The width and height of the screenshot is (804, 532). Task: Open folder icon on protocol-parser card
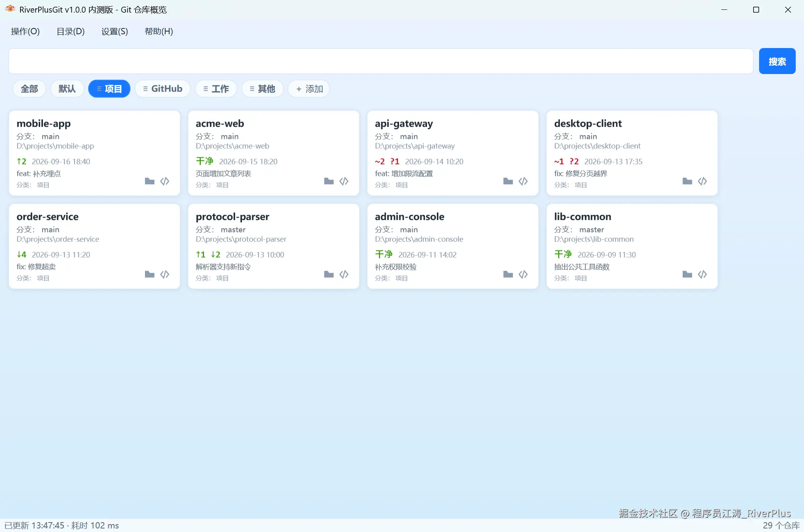point(329,274)
